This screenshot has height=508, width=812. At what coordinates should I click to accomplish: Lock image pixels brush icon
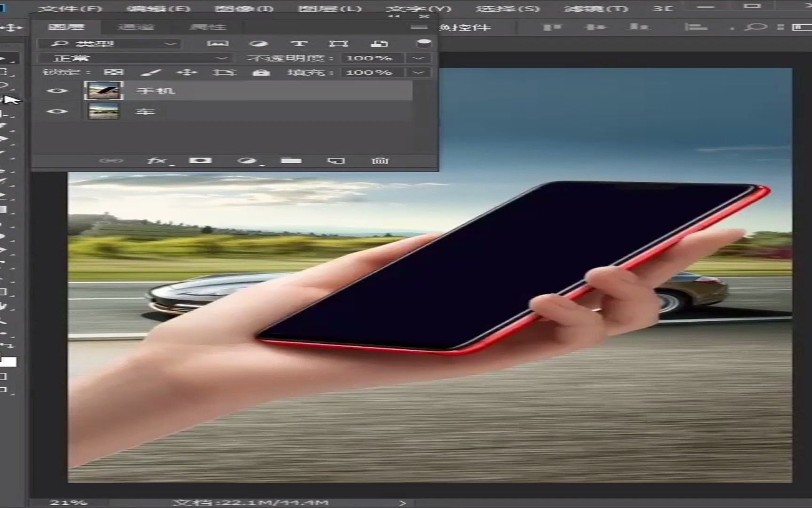click(151, 72)
